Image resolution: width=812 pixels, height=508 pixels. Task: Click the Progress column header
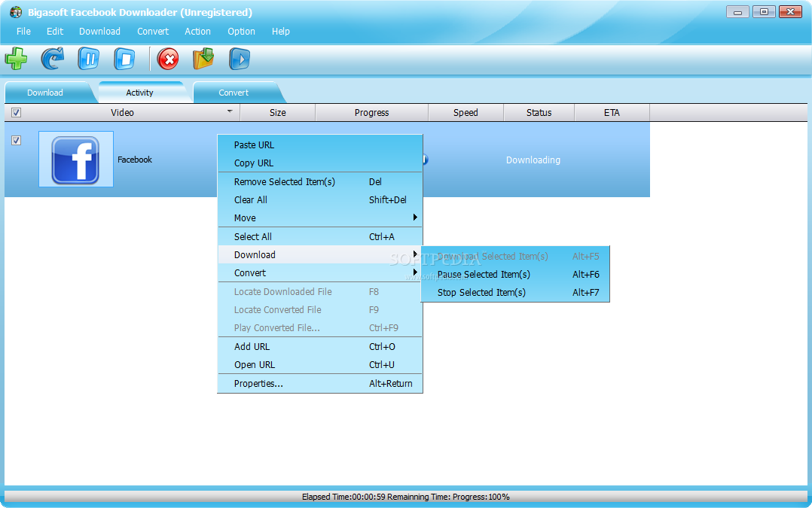372,112
